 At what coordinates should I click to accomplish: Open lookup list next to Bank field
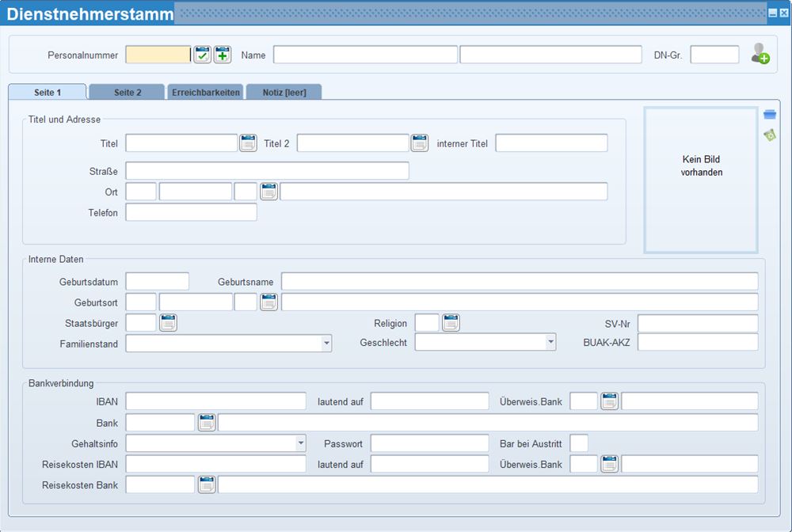coord(207,423)
